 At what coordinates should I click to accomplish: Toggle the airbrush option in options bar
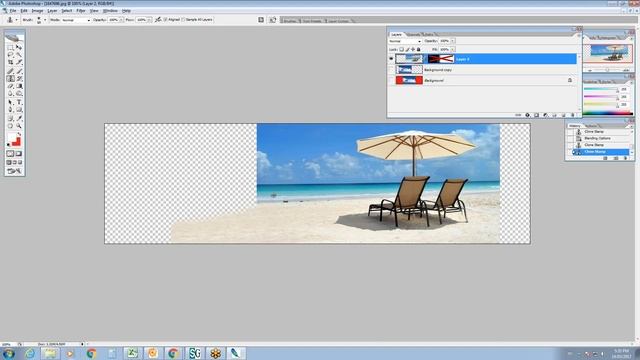point(158,20)
